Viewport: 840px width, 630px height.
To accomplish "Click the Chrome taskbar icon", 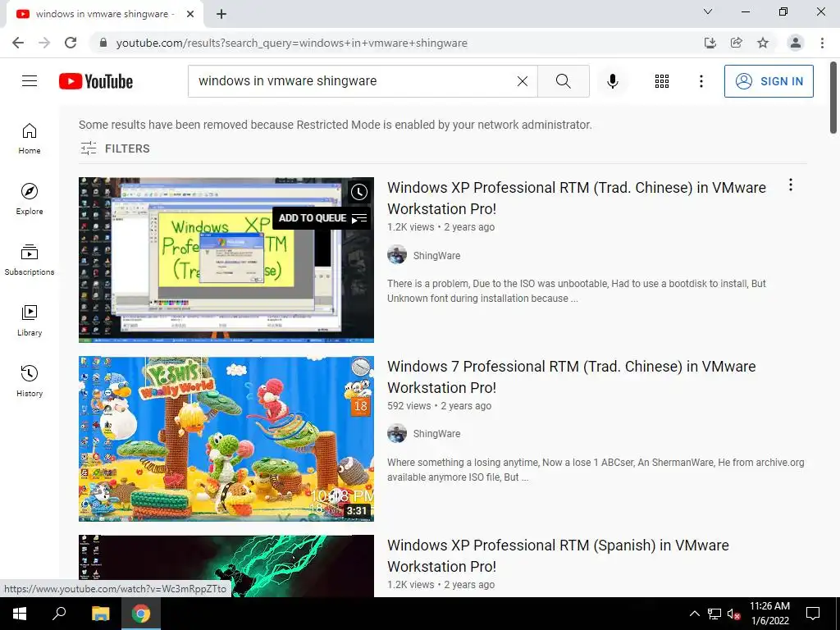I will 141,614.
